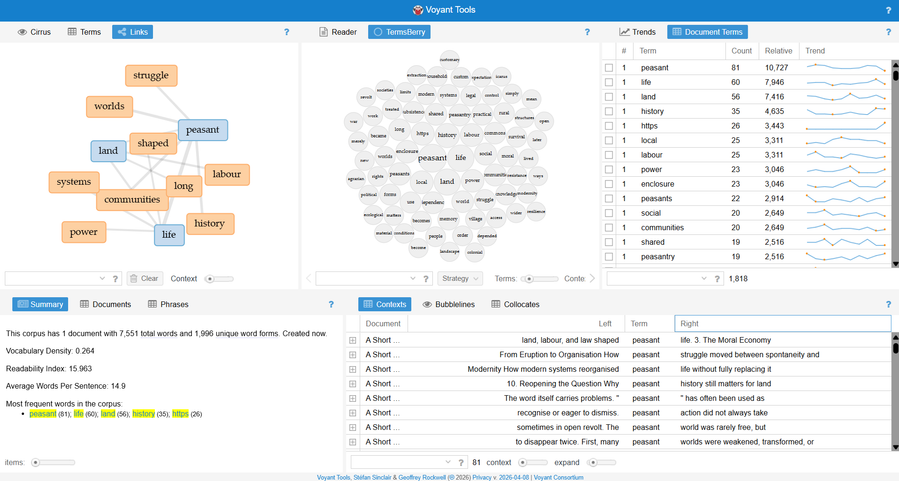Expand the Contexts search box dropdown
Screen dimensions: 899x481
[447, 463]
